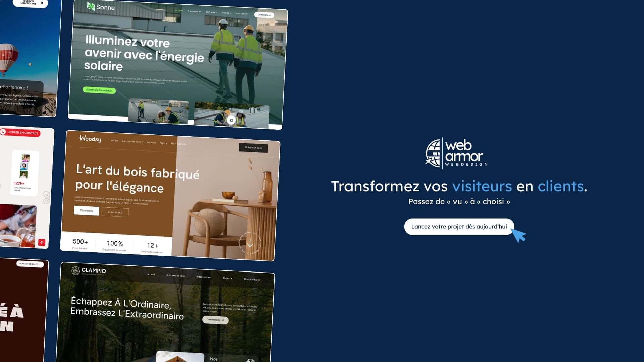Click 'Lancez votre projet dès aujourd'hui' button
644x362 pixels.
coord(459,227)
